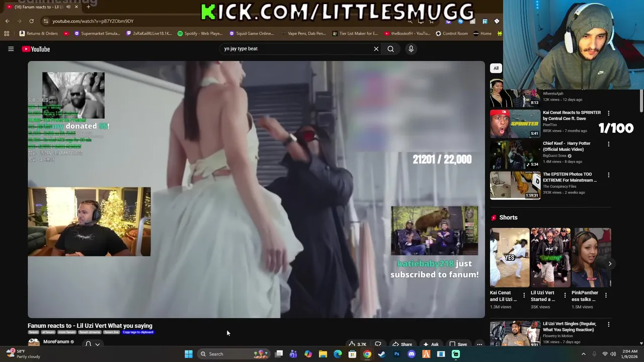Screen dimensions: 644x362
Task: Mute the tab via its speaker icon
Action: pyautogui.click(x=68, y=7)
